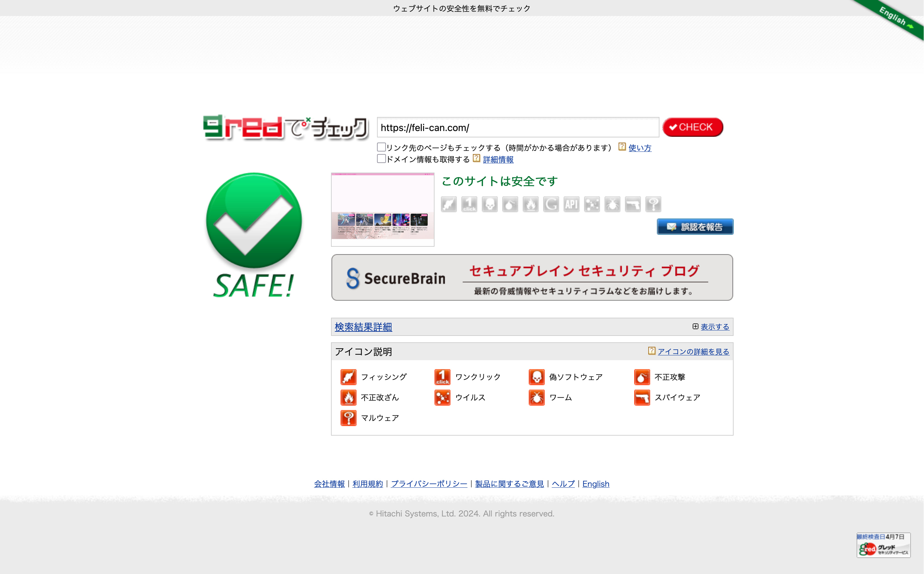
Task: Click the grayed phishing icon in results
Action: click(449, 204)
